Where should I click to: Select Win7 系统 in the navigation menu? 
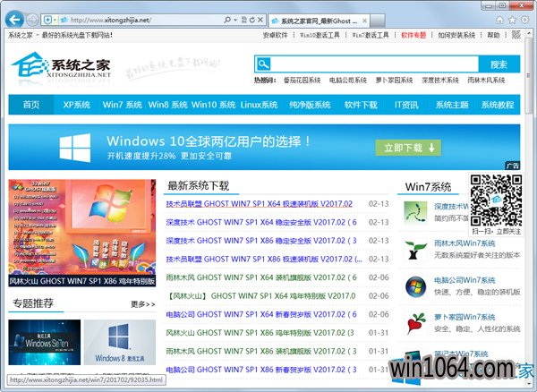tap(123, 105)
